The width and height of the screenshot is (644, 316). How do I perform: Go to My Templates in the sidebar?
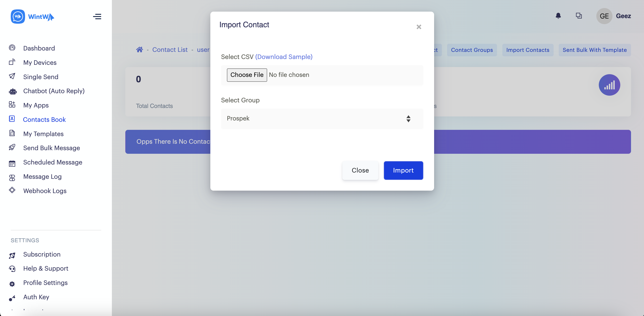(x=43, y=134)
